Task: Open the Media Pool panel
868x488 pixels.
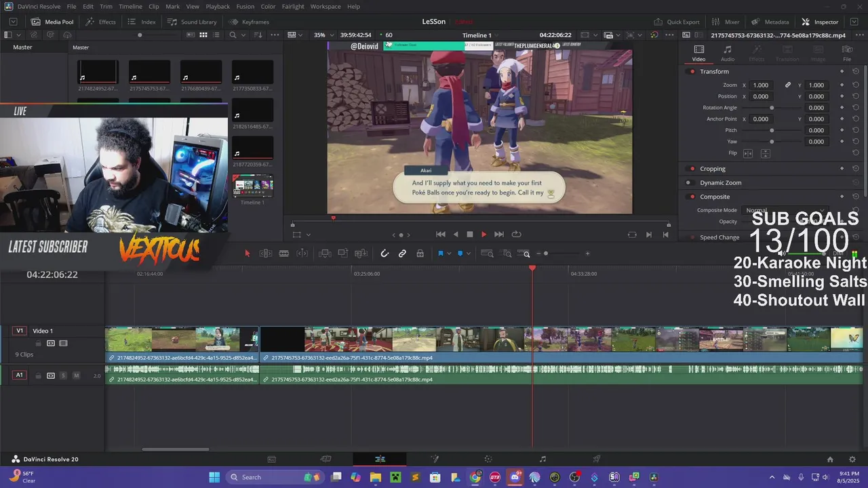Action: click(52, 22)
